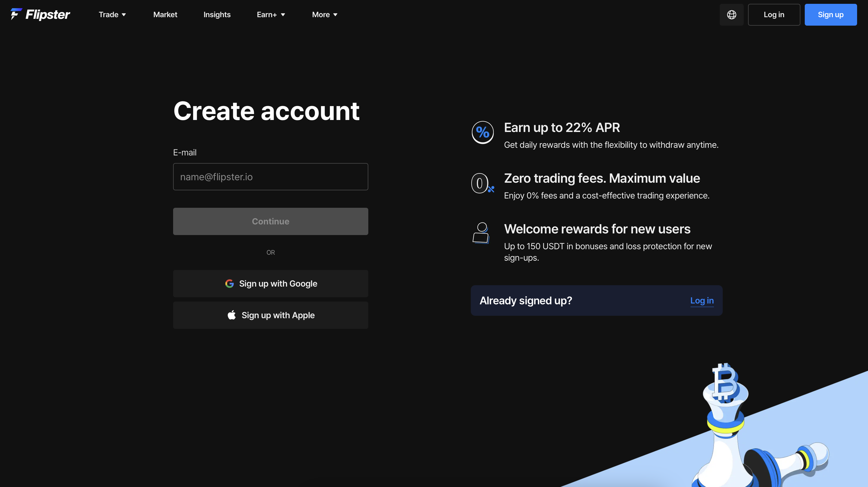
Task: Click the Apple logo icon
Action: tap(232, 315)
